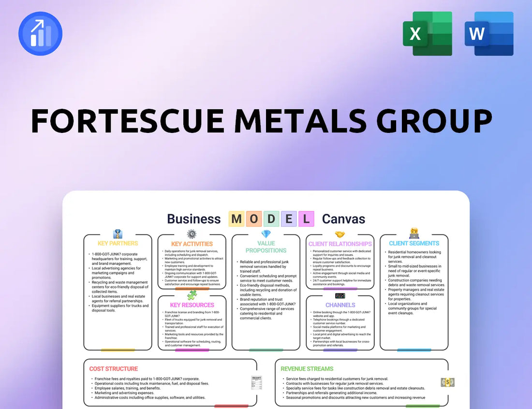
Task: Click the CLIENT SEGMENTS heading
Action: tap(414, 244)
